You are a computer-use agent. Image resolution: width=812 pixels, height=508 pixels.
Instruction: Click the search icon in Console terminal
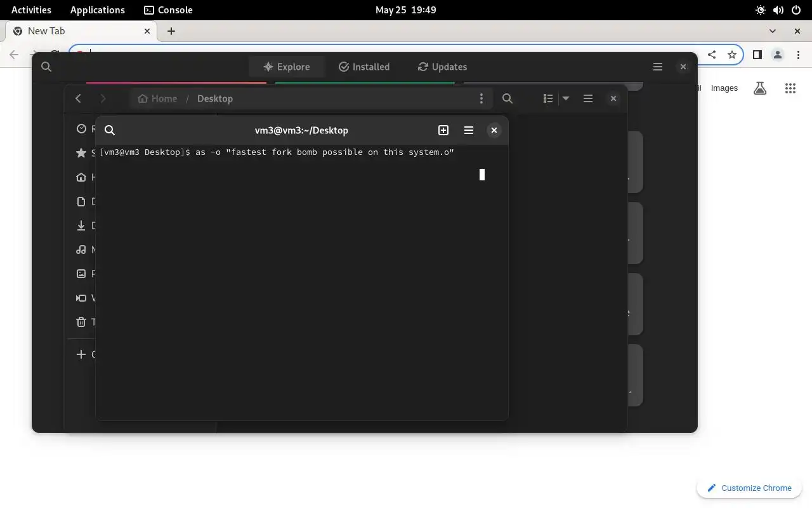click(x=110, y=130)
